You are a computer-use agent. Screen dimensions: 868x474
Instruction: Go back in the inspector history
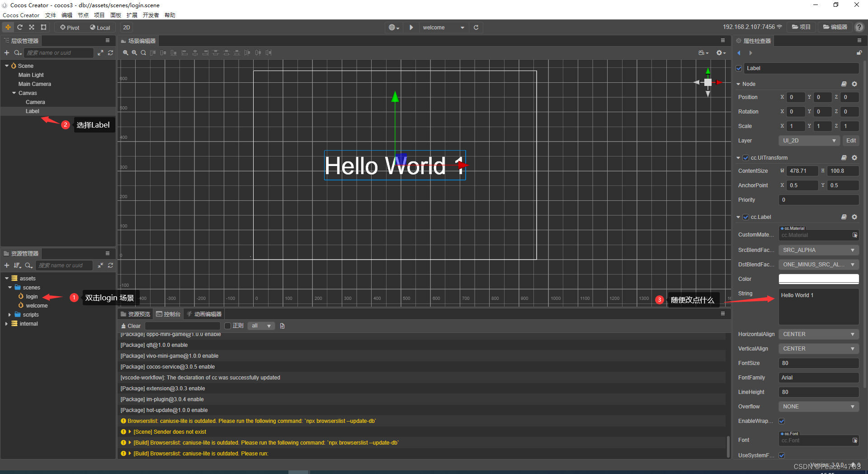click(x=739, y=53)
